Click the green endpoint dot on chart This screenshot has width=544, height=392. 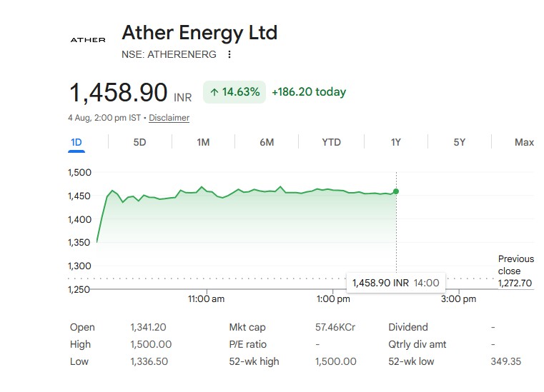coord(396,191)
